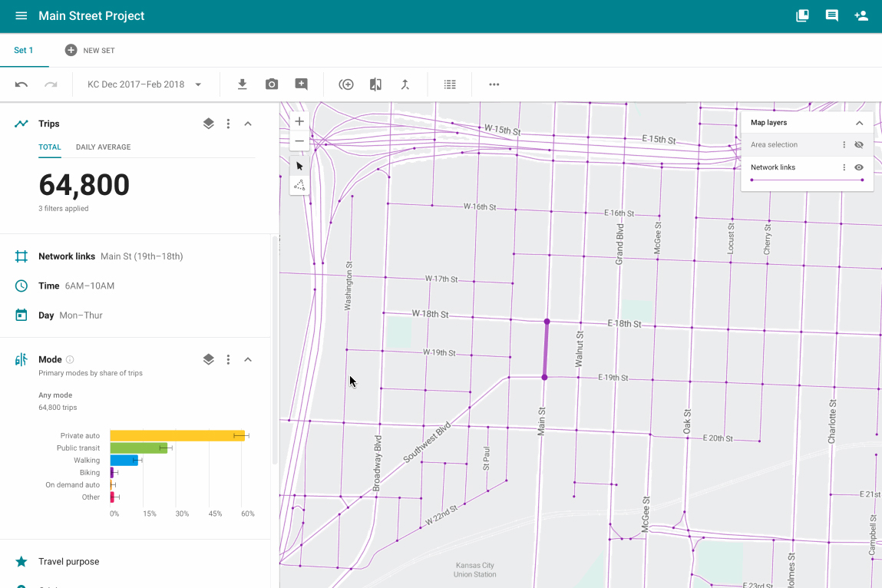Hide the Network links map layer
This screenshot has height=588, width=882.
pyautogui.click(x=859, y=167)
